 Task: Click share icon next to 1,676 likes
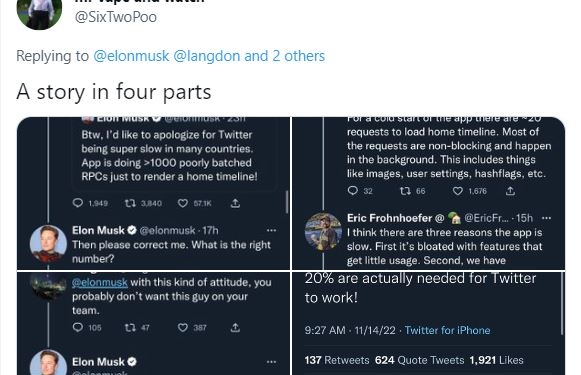pos(511,191)
